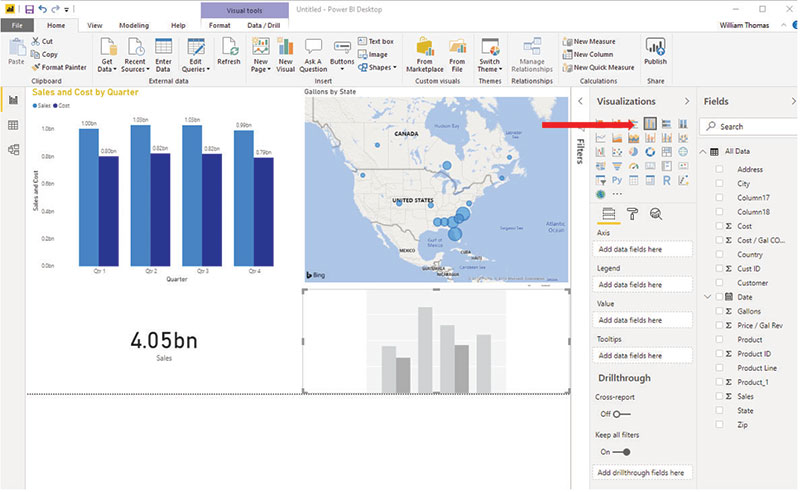Open the Get Data dropdown
Image resolution: width=800 pixels, height=492 pixels.
coord(107,52)
